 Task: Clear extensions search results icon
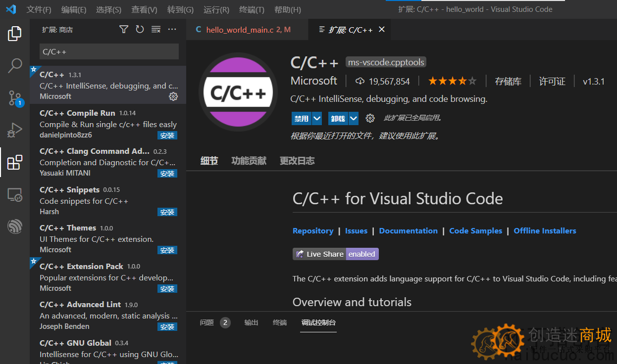[x=156, y=30]
